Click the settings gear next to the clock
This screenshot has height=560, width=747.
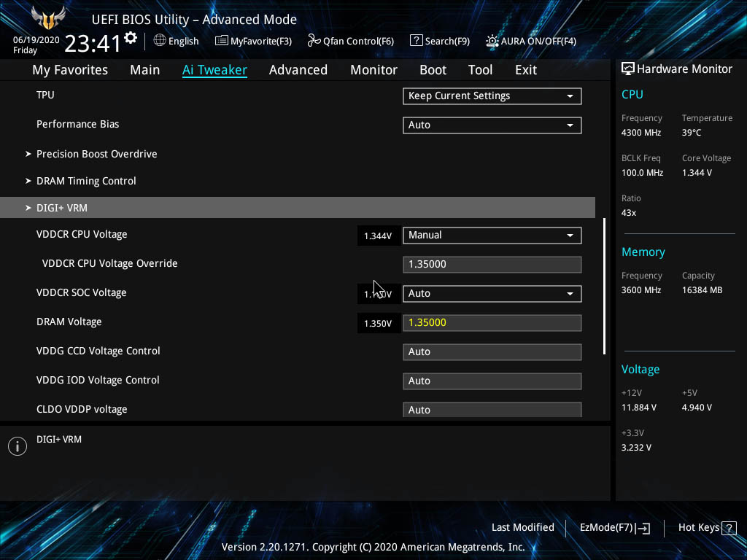point(131,38)
